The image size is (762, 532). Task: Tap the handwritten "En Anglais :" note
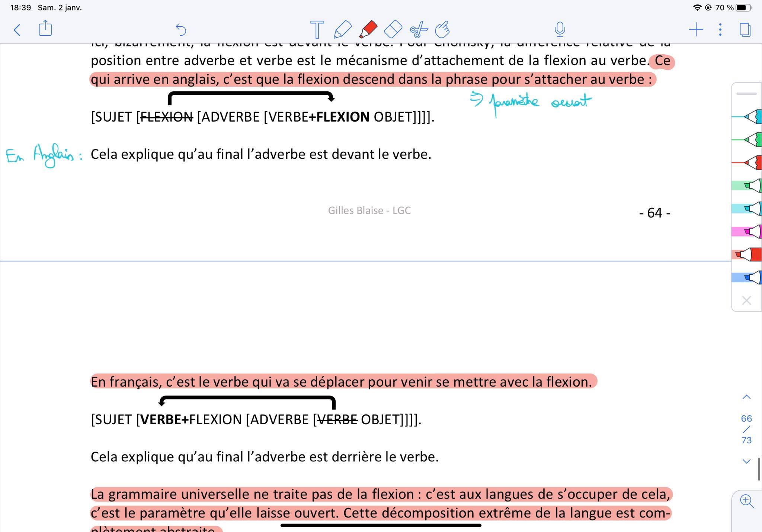44,155
